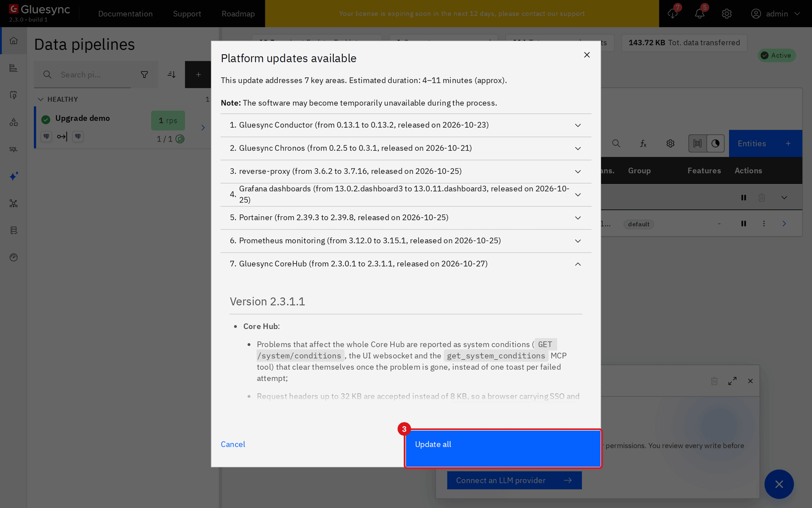Open the Documentation menu item
Screen dimensions: 812x508
point(125,14)
